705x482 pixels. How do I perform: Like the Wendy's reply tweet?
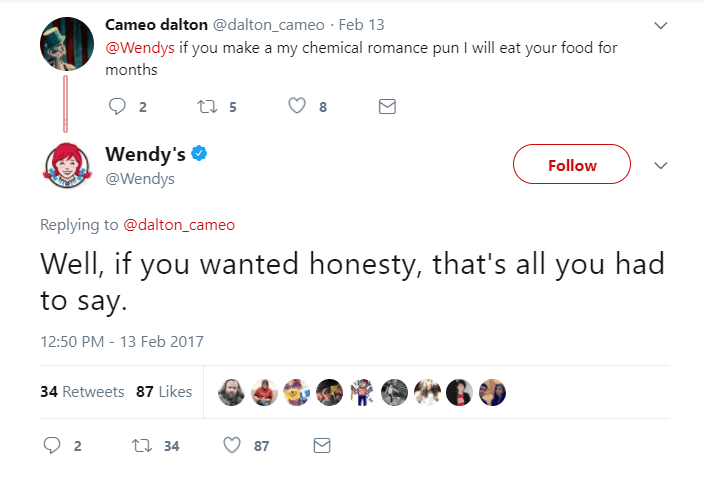(233, 445)
